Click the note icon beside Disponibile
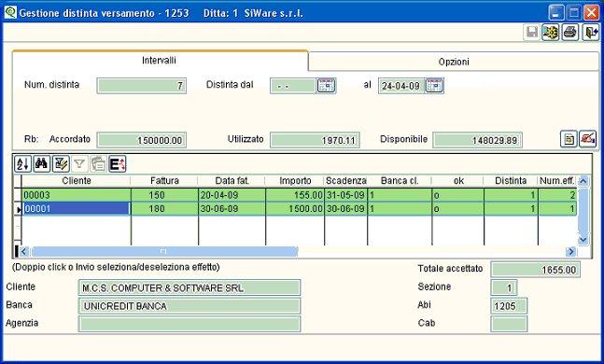This screenshot has height=364, width=604. [569, 139]
